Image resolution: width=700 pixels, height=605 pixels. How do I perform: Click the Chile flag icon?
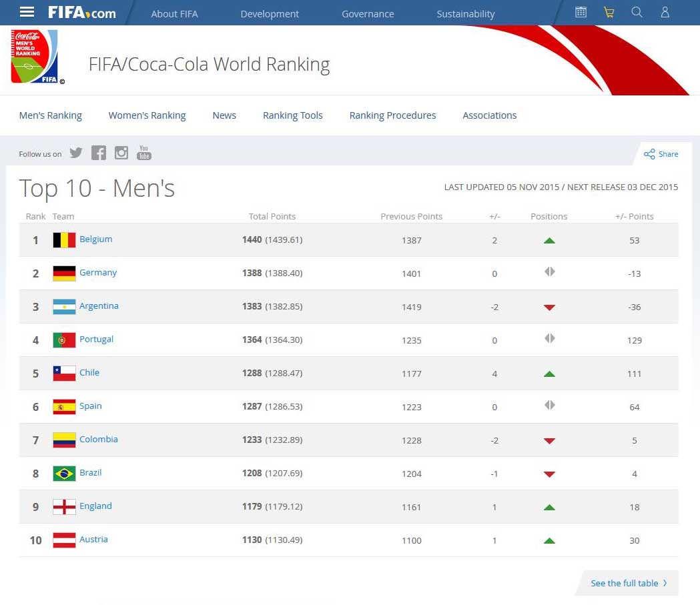pyautogui.click(x=64, y=374)
